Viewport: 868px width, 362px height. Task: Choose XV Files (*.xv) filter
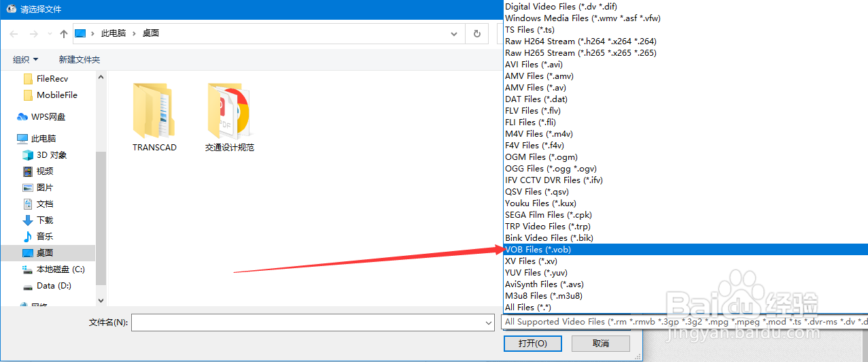coord(686,261)
